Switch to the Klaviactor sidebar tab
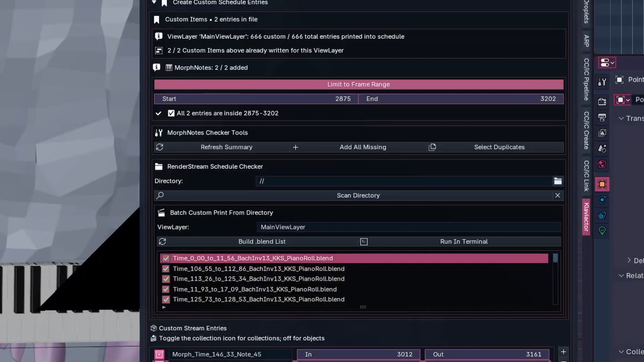This screenshot has width=644, height=362. (x=586, y=217)
